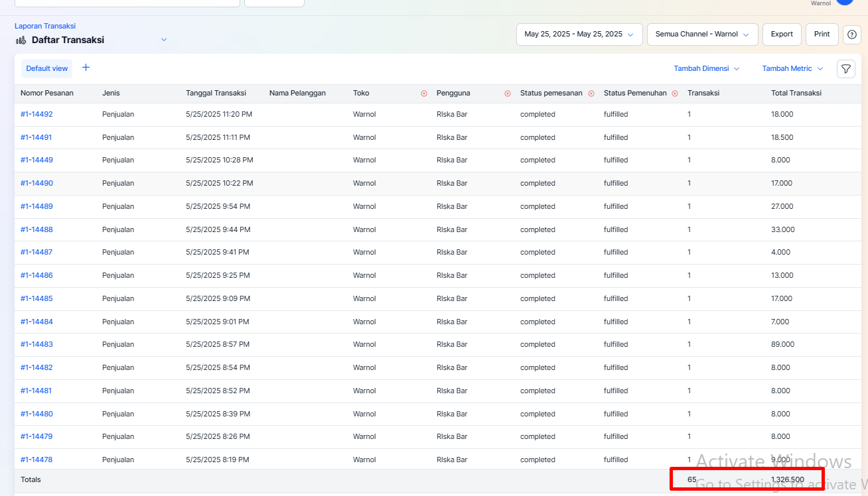Click the help question mark icon

pyautogui.click(x=852, y=34)
